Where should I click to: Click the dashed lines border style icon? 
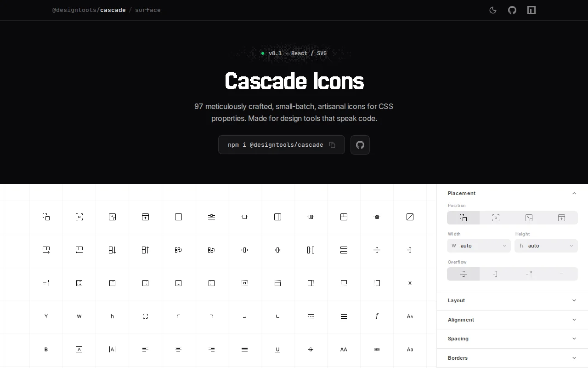pyautogui.click(x=311, y=316)
